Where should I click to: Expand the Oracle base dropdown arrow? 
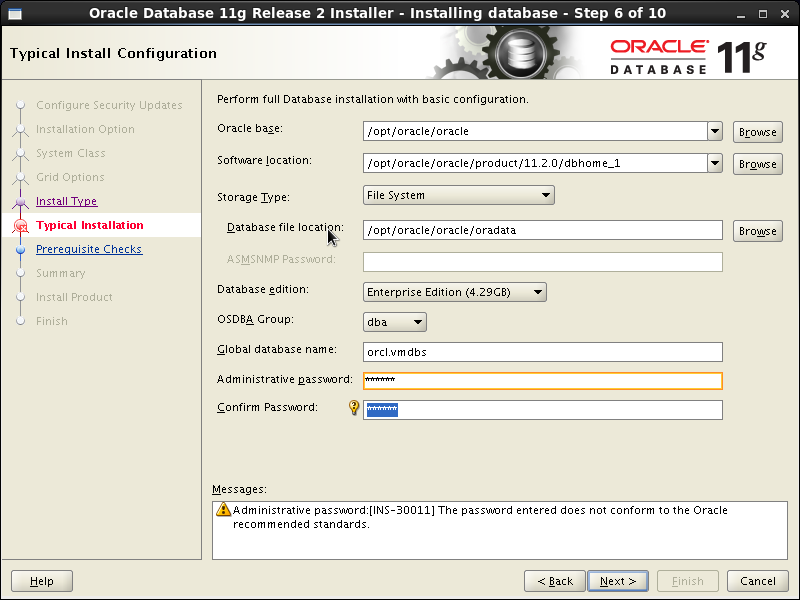click(715, 131)
